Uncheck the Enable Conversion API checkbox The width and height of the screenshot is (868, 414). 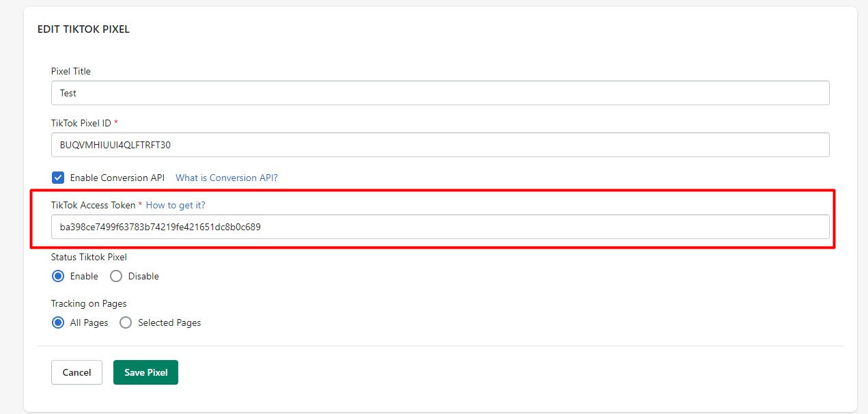58,178
